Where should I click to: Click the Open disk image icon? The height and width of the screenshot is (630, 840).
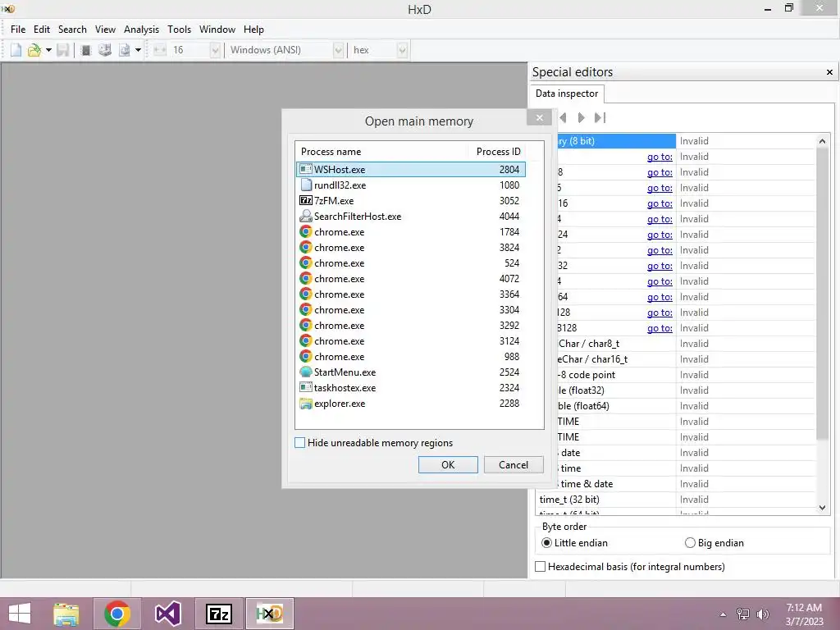pos(125,50)
